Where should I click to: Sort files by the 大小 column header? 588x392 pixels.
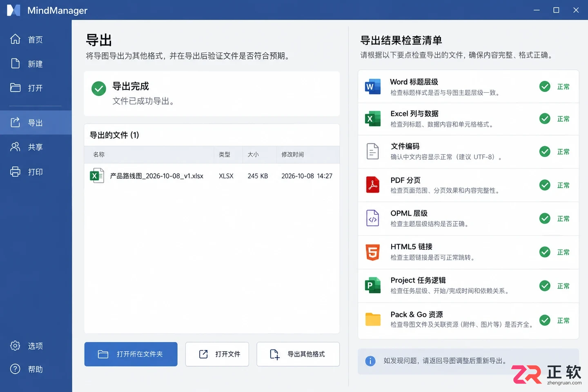point(253,154)
